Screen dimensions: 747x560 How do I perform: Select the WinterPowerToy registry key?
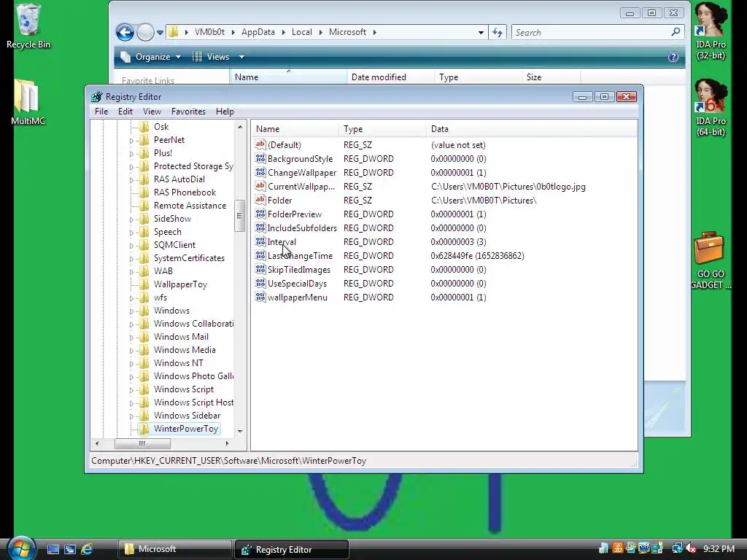[x=186, y=429]
